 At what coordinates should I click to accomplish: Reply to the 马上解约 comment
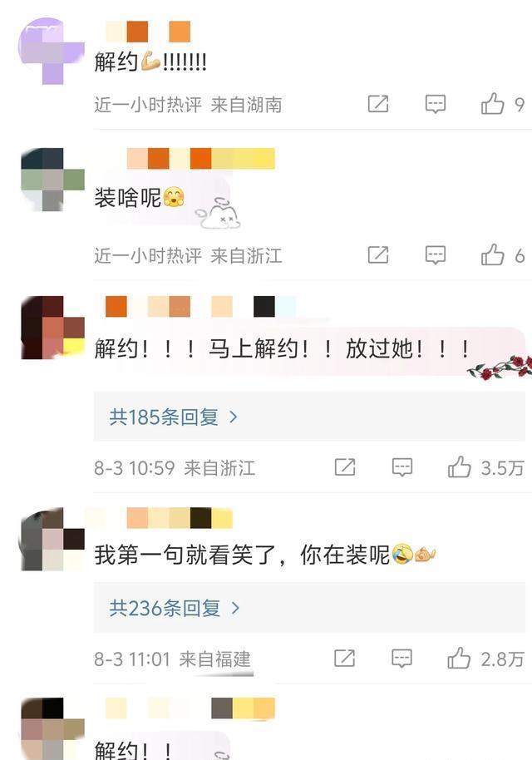pyautogui.click(x=401, y=468)
